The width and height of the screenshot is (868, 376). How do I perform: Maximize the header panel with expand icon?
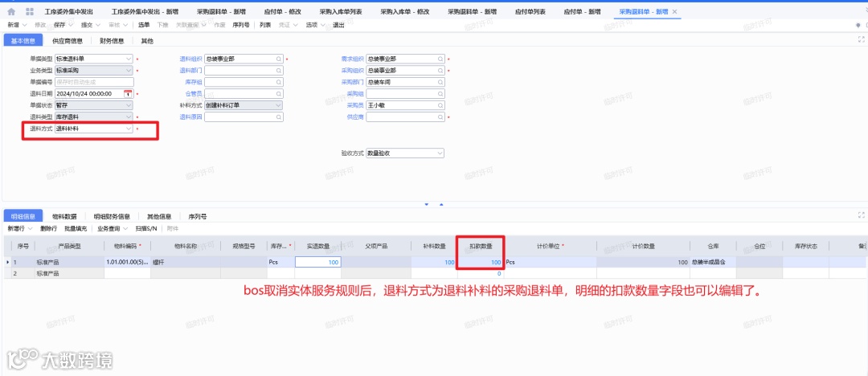click(x=861, y=40)
